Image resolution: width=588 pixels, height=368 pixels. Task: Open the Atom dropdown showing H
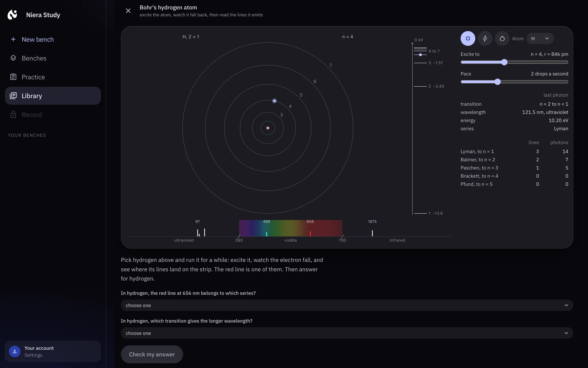point(540,39)
